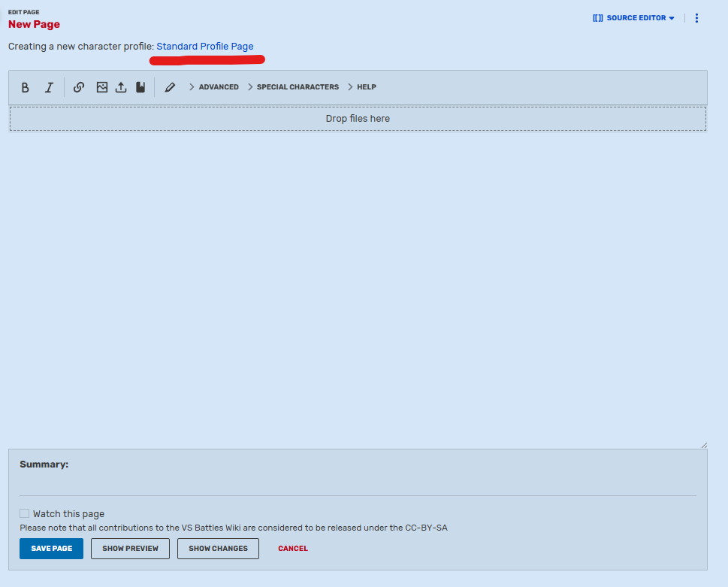Click the Show Preview button
The height and width of the screenshot is (587, 728).
pos(131,549)
